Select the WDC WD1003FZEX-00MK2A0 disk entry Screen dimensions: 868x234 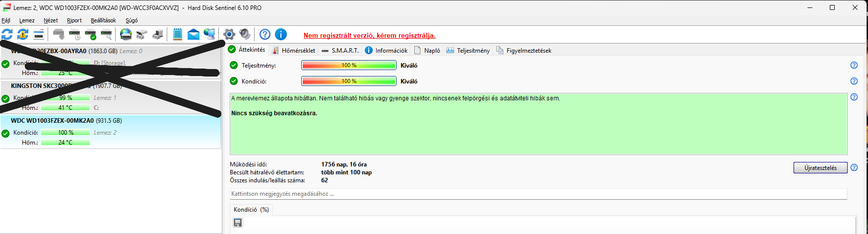click(x=111, y=132)
